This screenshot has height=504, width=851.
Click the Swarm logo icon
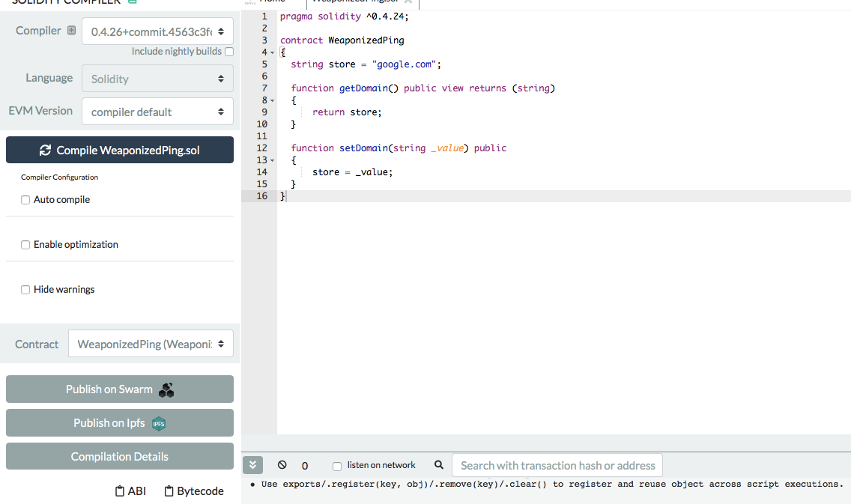166,389
